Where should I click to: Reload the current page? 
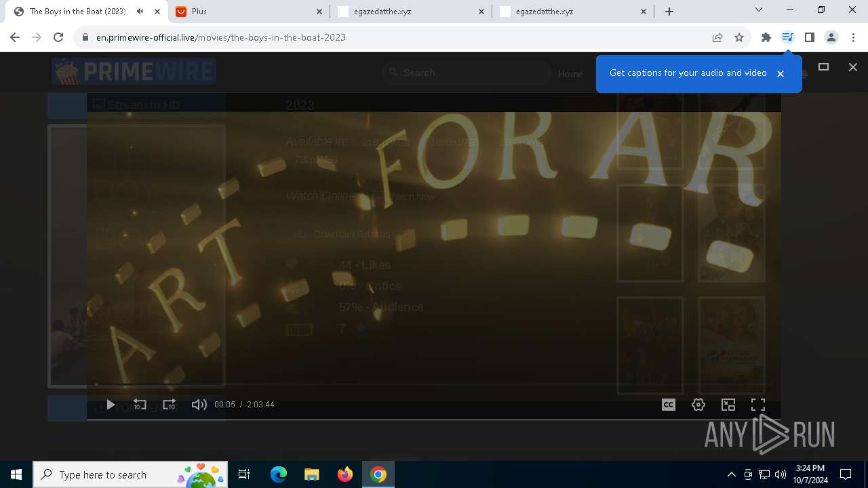[x=58, y=37]
